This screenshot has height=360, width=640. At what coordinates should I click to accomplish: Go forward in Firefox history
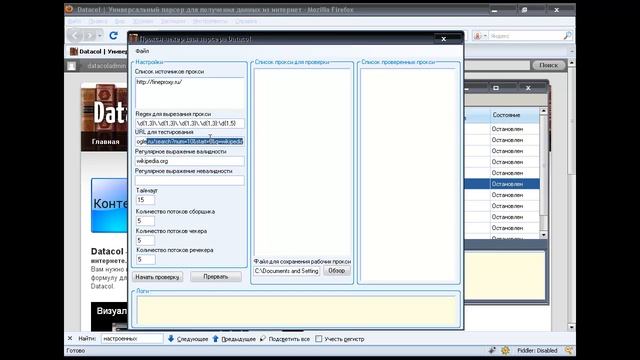pyautogui.click(x=90, y=36)
